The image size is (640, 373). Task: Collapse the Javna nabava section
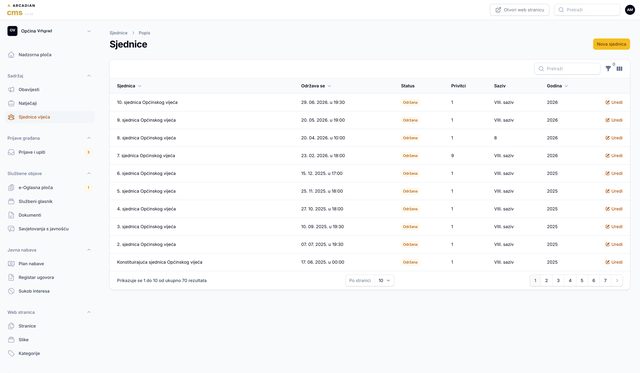click(89, 250)
